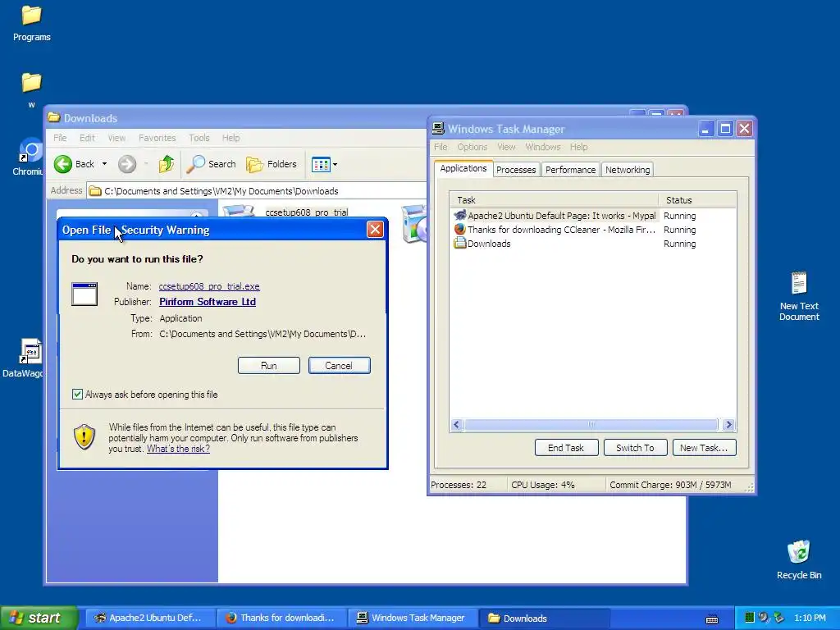Click 'Processes: 22' in the status bar
Image resolution: width=840 pixels, height=630 pixels.
click(459, 485)
